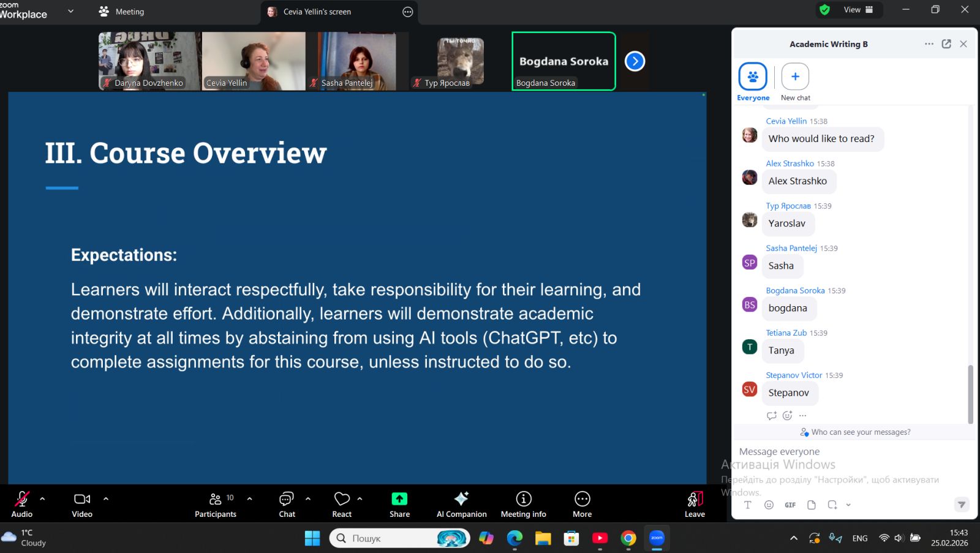Open the emoji picker in chat

(769, 505)
